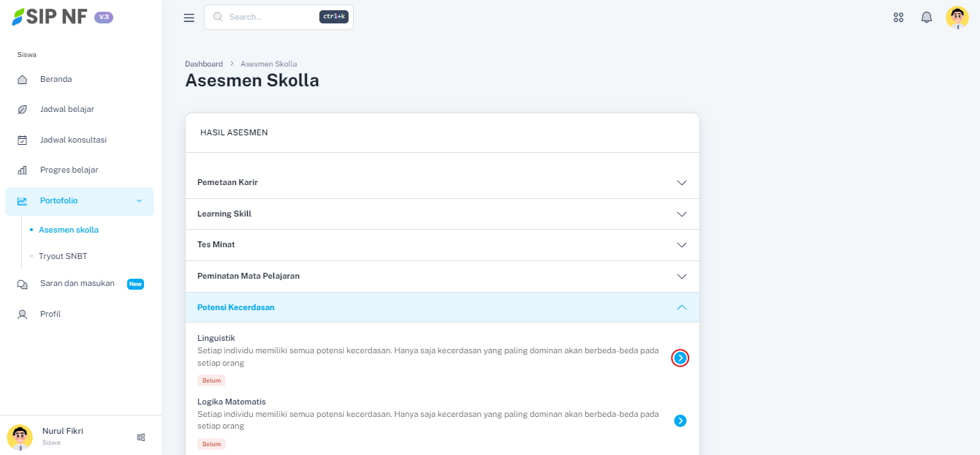Screen dimensions: 980x455
Task: Open the notifications bell
Action: click(927, 18)
